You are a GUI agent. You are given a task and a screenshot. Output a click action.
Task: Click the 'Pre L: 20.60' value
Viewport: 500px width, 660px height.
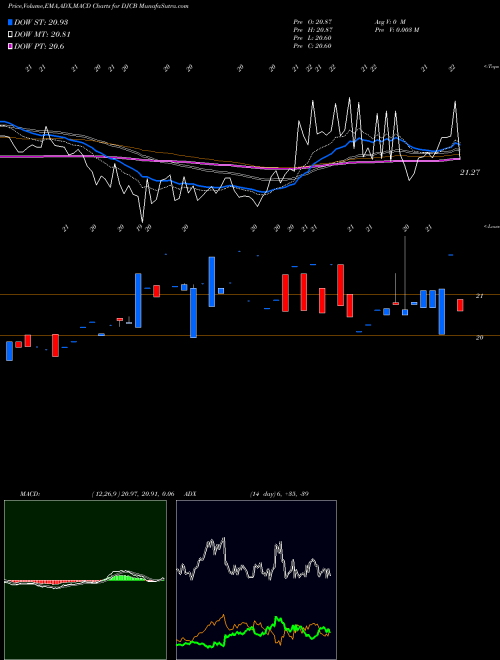click(x=313, y=38)
